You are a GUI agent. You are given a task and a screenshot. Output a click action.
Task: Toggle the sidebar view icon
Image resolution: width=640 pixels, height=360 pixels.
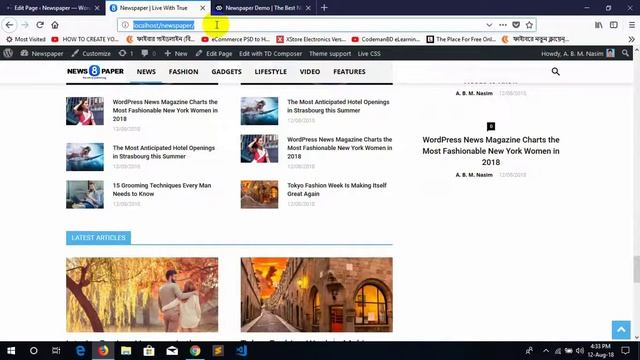coord(613,25)
